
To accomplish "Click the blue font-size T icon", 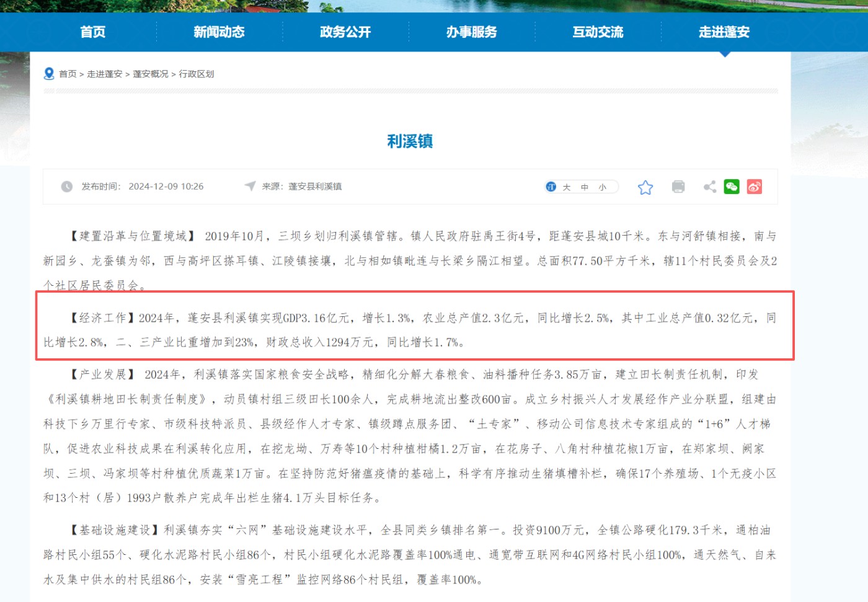I will 551,187.
